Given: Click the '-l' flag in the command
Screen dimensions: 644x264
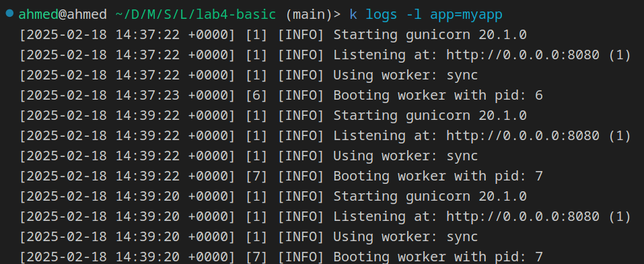Looking at the screenshot, I should pos(413,15).
